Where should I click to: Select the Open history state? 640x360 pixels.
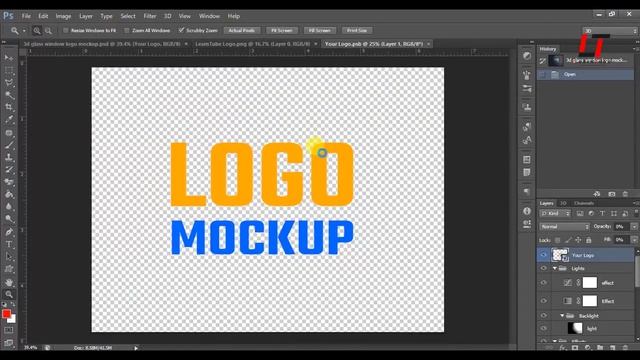pyautogui.click(x=585, y=74)
